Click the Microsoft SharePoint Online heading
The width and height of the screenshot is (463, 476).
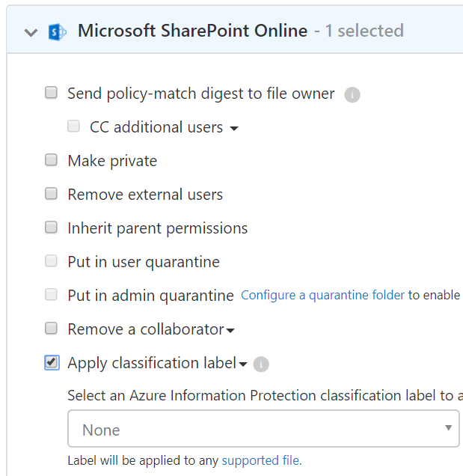click(192, 31)
